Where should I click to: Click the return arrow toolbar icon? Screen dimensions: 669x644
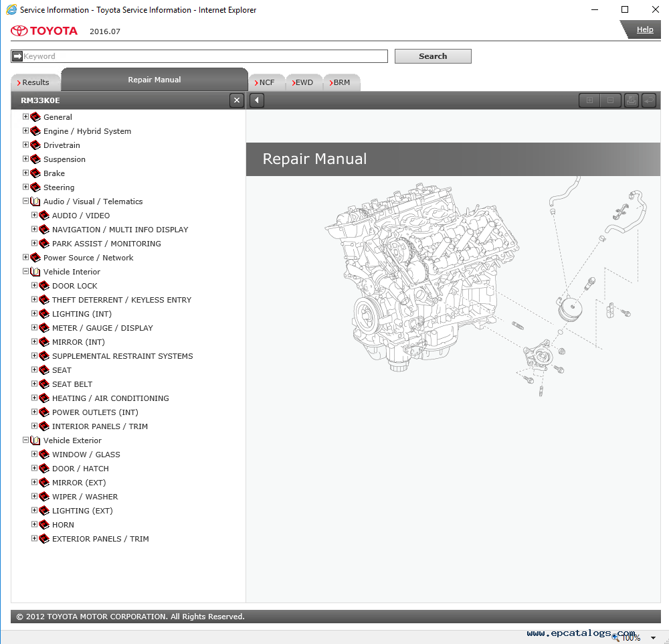[x=649, y=100]
